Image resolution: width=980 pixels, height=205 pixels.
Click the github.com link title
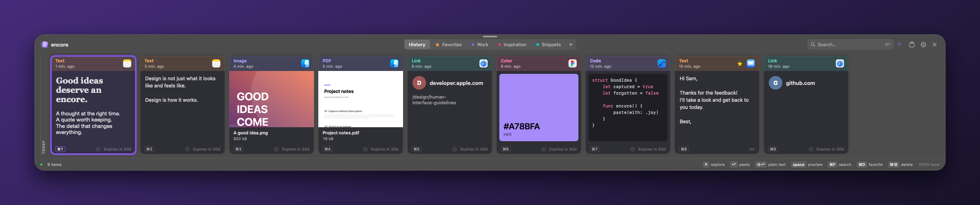800,83
